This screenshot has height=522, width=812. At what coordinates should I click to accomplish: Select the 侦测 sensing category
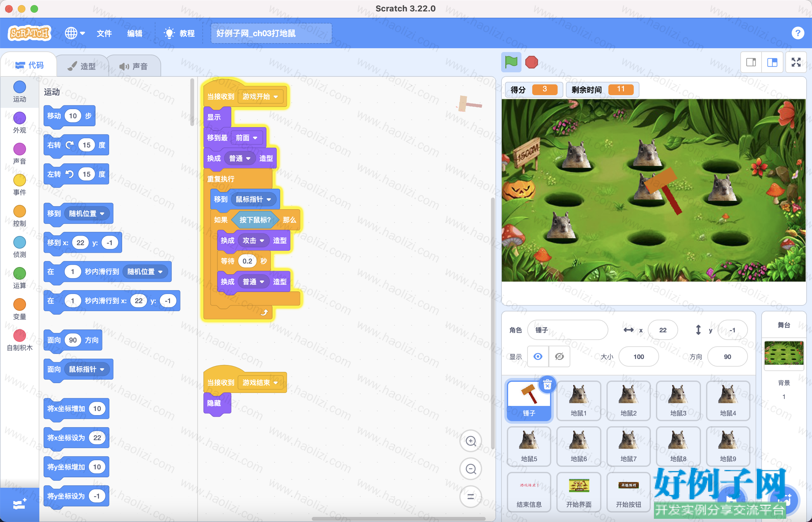tap(19, 247)
